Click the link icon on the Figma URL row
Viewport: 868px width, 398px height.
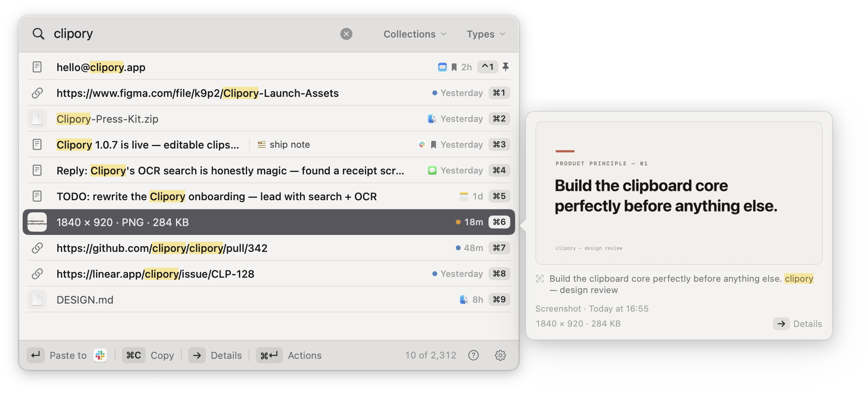(37, 93)
